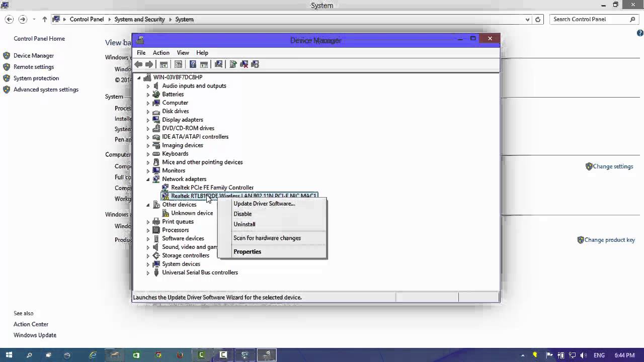
Task: Click the Properties toolbar icon in Device Manager
Action: pos(178,64)
